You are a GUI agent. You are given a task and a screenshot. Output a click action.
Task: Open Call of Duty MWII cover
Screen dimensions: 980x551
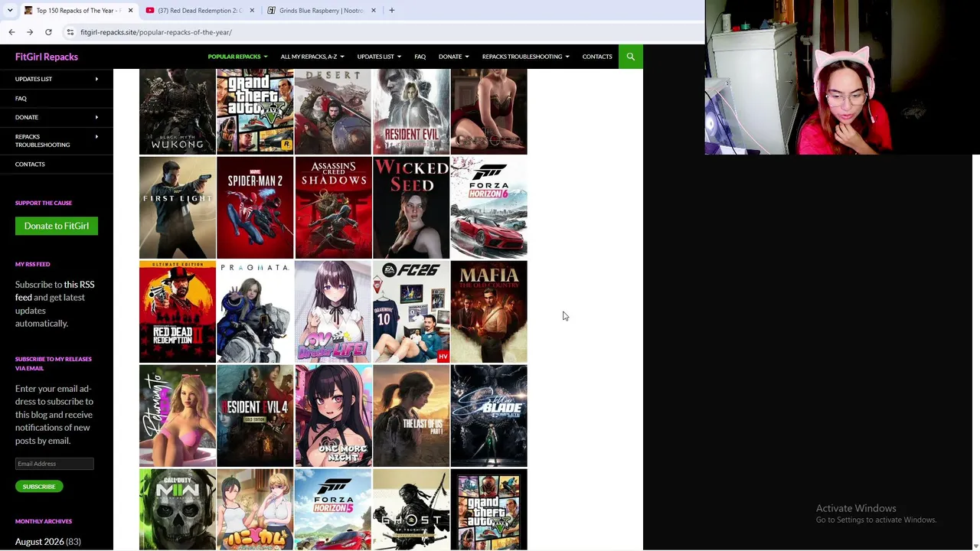coord(178,510)
